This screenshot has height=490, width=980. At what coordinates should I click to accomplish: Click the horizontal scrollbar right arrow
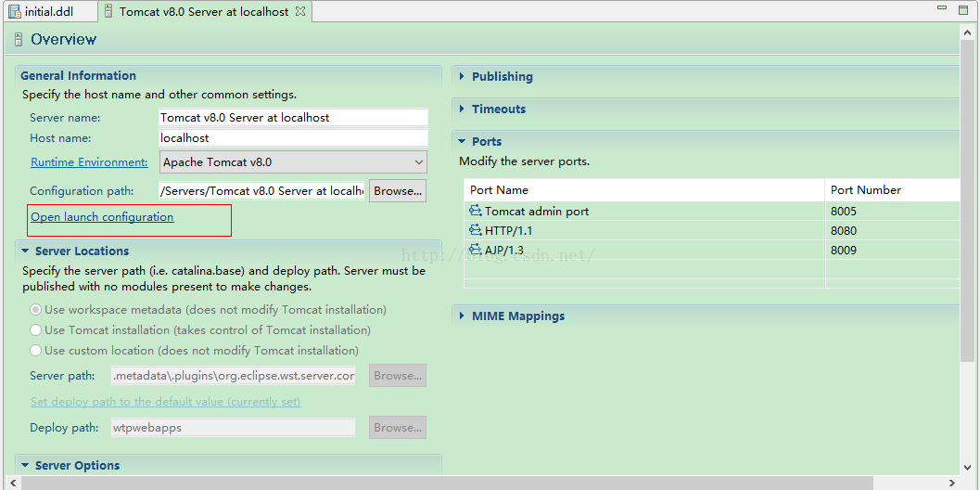click(x=952, y=483)
